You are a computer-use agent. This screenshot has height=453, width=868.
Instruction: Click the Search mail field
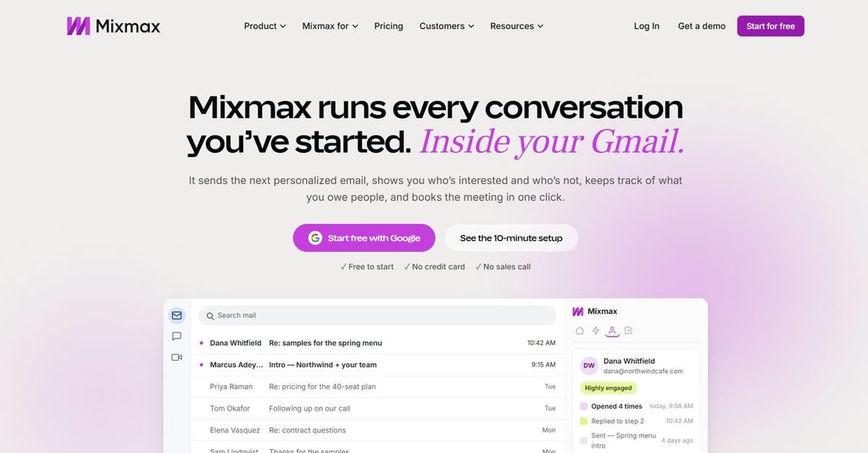pyautogui.click(x=377, y=316)
